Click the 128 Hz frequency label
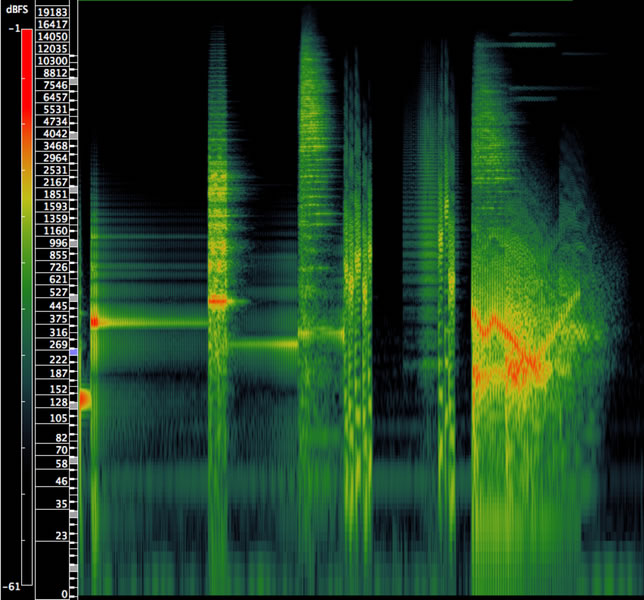Viewport: 644px width, 600px height. 51,402
